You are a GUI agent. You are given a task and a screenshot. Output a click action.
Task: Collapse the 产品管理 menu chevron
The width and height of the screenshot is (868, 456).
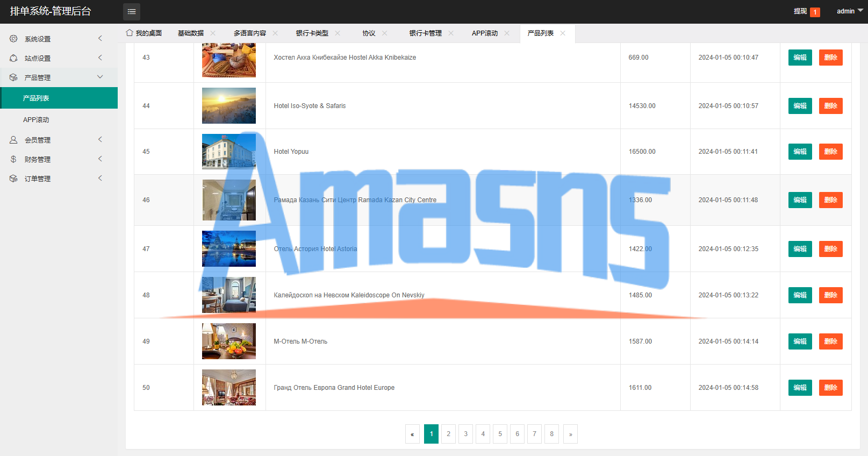pyautogui.click(x=100, y=77)
